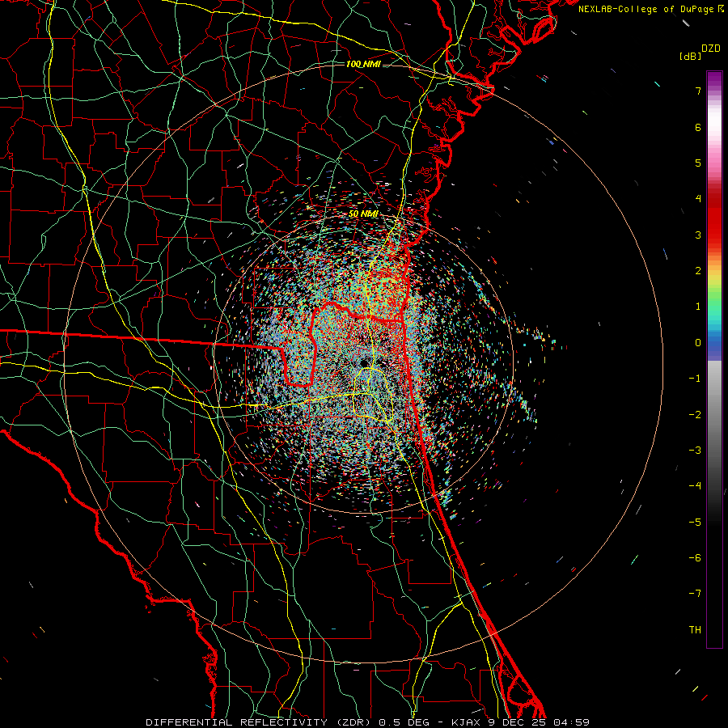Image resolution: width=728 pixels, height=728 pixels.
Task: Click the NEXLAB-College of DuPage title text
Action: 647,9
